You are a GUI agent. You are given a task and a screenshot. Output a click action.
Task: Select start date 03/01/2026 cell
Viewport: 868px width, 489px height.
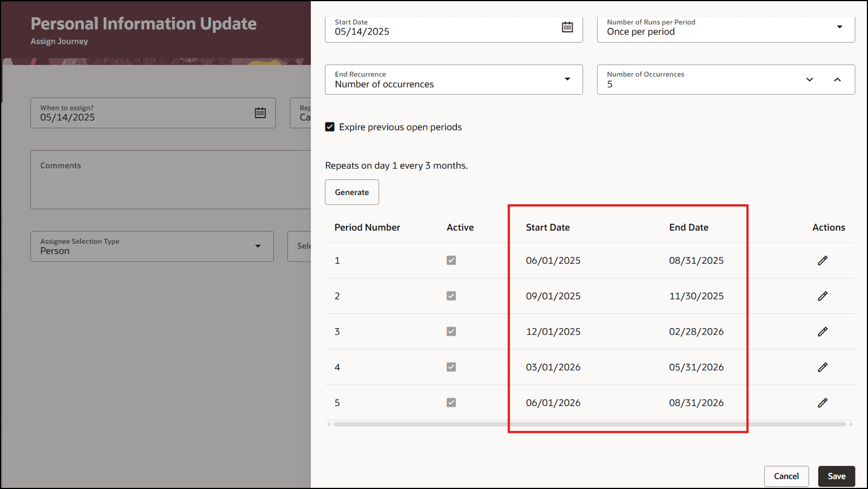coord(553,367)
